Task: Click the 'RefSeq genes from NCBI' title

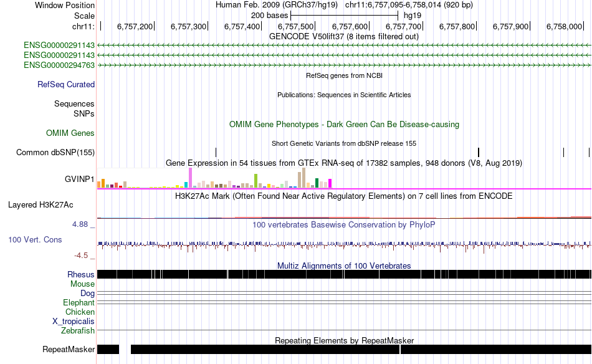Action: point(345,75)
